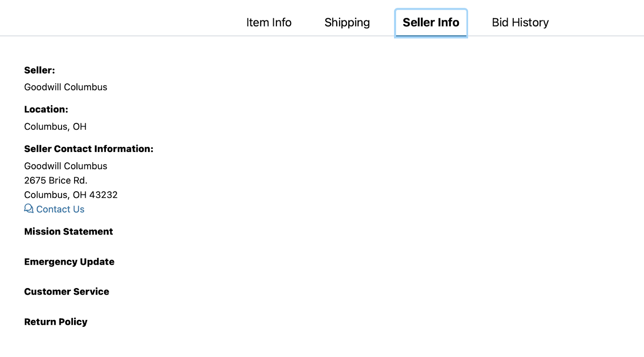Click the Location: label

click(x=46, y=109)
